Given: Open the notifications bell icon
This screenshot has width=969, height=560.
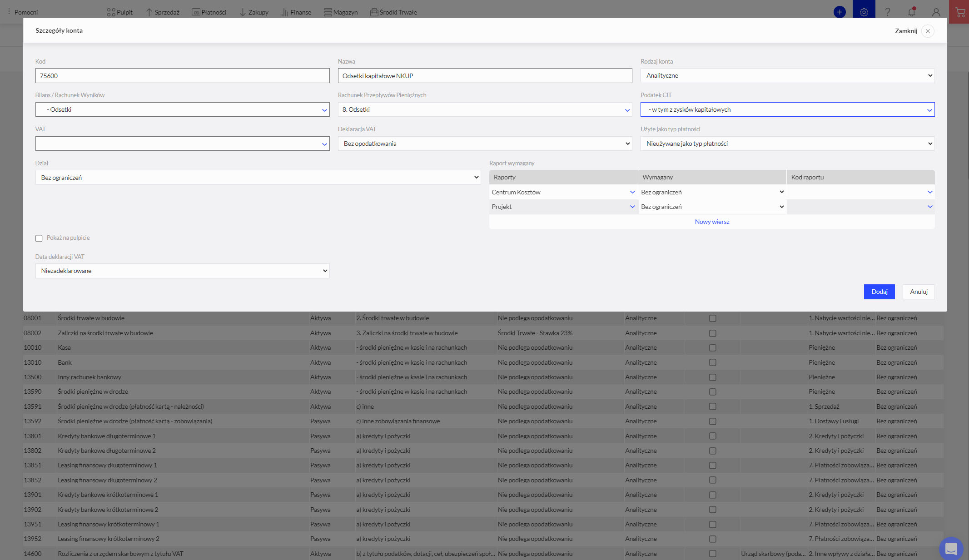Looking at the screenshot, I should pos(912,12).
